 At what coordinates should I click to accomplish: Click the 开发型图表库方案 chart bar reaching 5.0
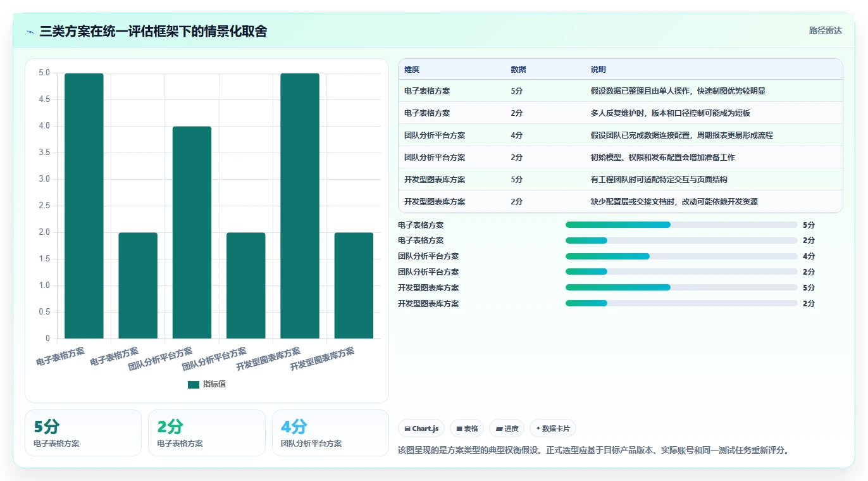(300, 206)
